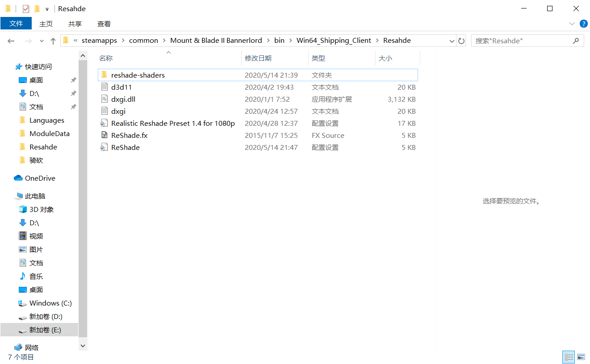Select the ReShade.fx file icon
This screenshot has width=590, height=364.
[104, 135]
